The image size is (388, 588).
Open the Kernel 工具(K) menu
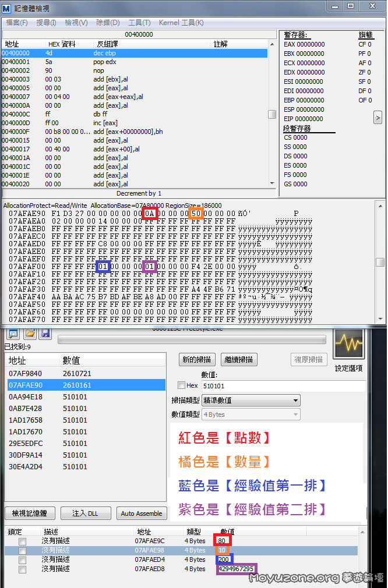(x=181, y=23)
